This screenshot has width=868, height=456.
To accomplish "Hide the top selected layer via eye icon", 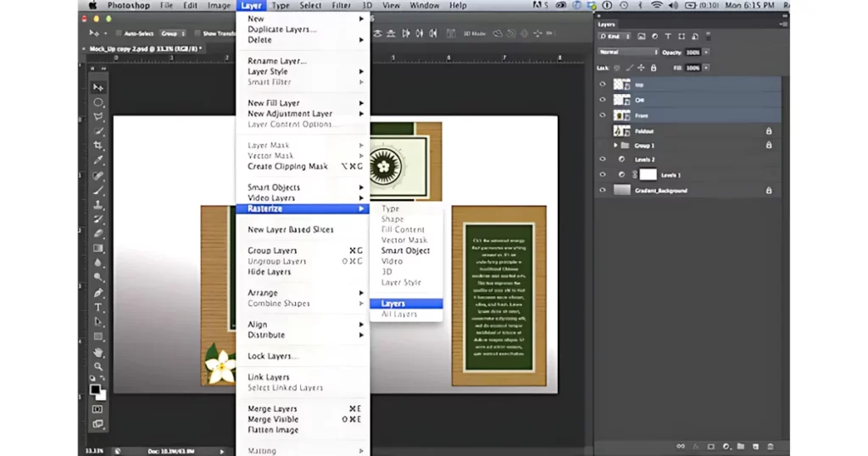I will [603, 84].
